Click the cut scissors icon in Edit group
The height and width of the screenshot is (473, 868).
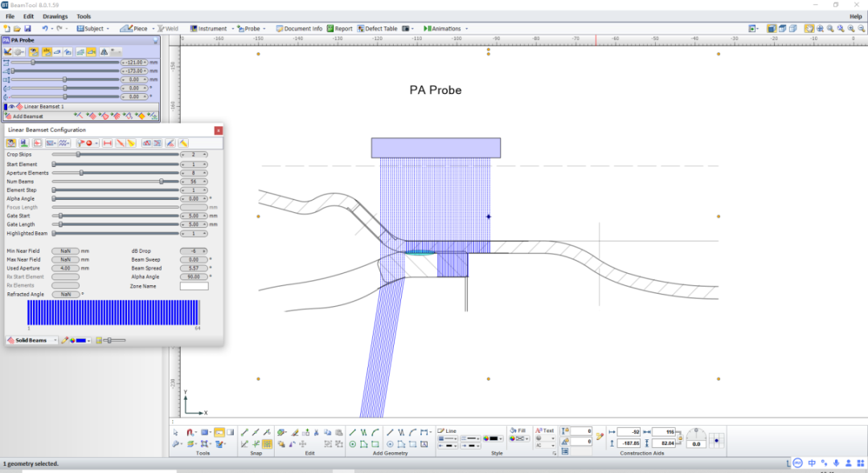click(x=316, y=432)
